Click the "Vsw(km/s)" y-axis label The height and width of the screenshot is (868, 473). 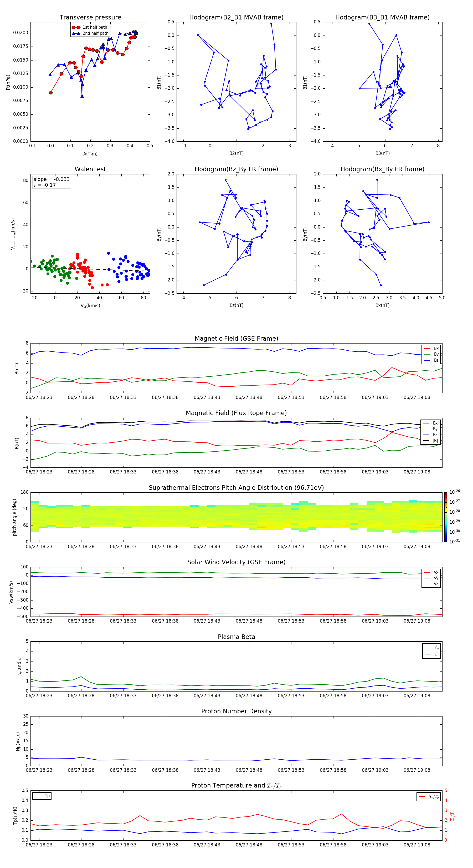(x=11, y=592)
